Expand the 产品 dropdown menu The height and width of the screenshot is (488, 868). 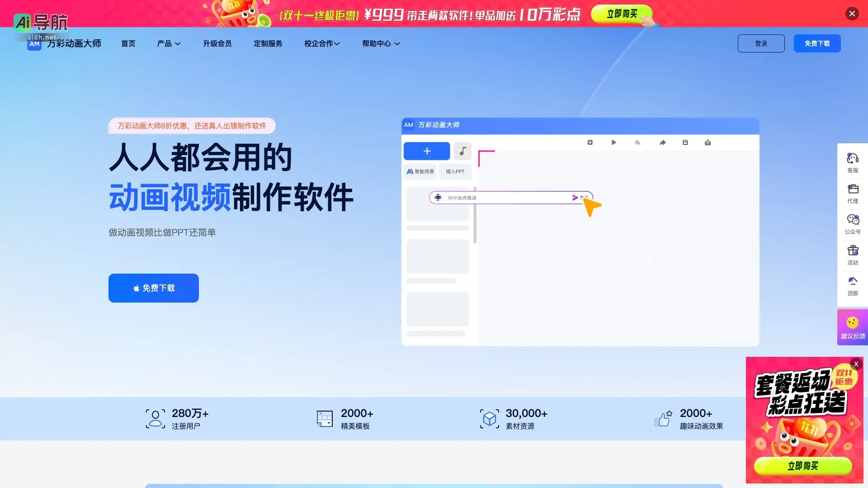click(169, 43)
